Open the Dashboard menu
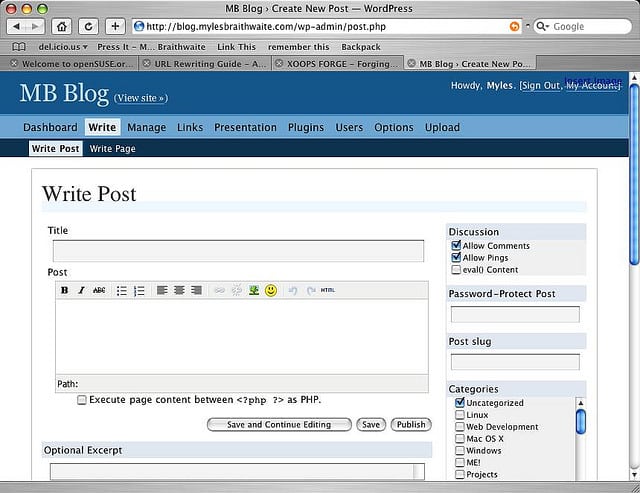 point(50,127)
